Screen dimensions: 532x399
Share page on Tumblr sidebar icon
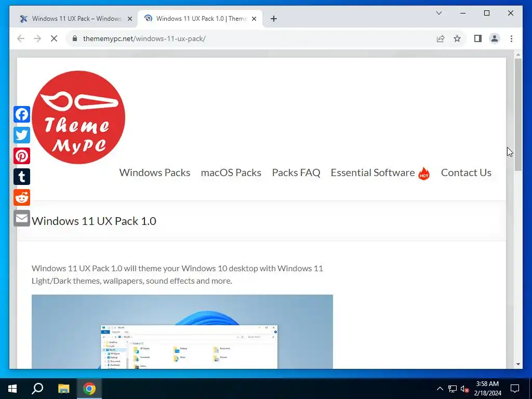pyautogui.click(x=22, y=177)
